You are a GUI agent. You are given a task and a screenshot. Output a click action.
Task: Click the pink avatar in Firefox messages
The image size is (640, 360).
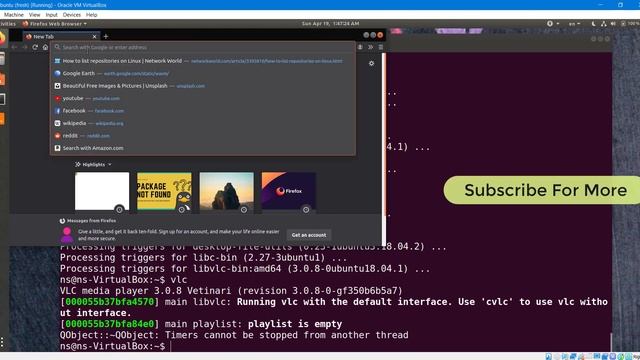point(67,235)
